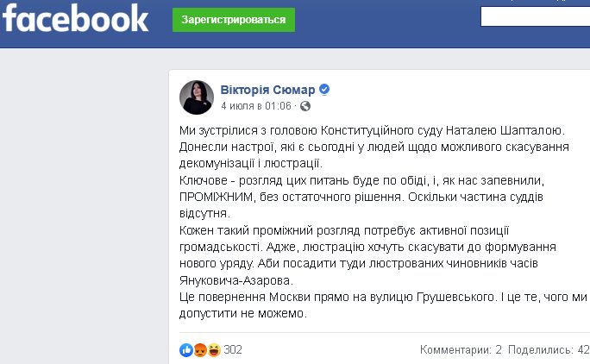The image size is (590, 364).
Task: Click the green Зарегистрироваться button
Action: tap(233, 19)
